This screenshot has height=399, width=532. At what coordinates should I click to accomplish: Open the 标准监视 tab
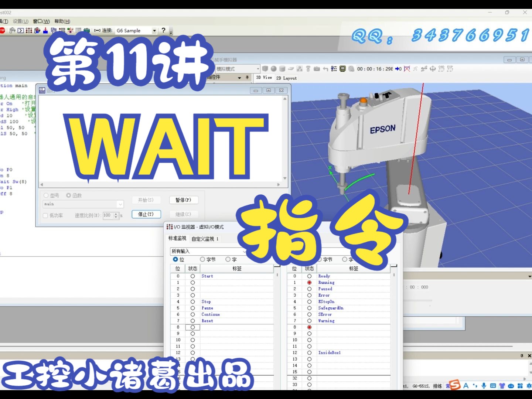point(177,238)
